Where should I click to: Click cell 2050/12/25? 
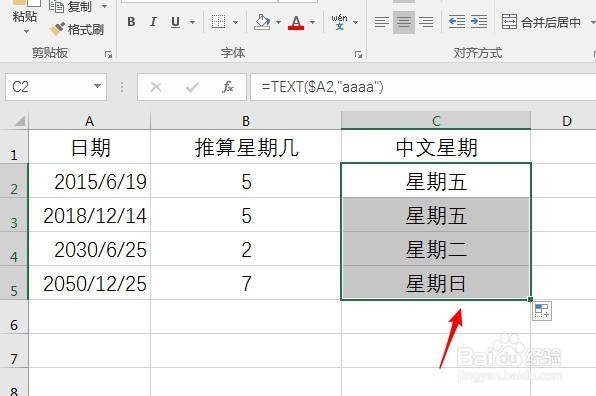coord(90,283)
